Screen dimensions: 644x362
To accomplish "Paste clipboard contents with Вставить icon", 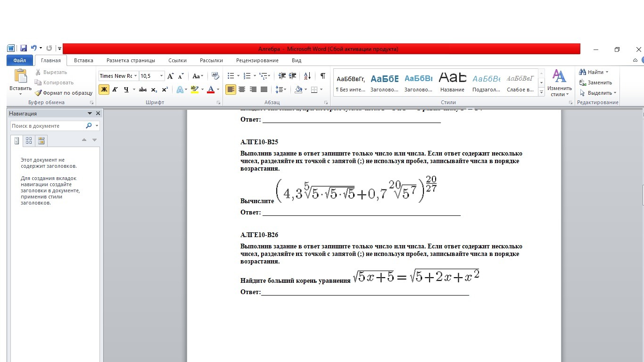I will [x=20, y=76].
